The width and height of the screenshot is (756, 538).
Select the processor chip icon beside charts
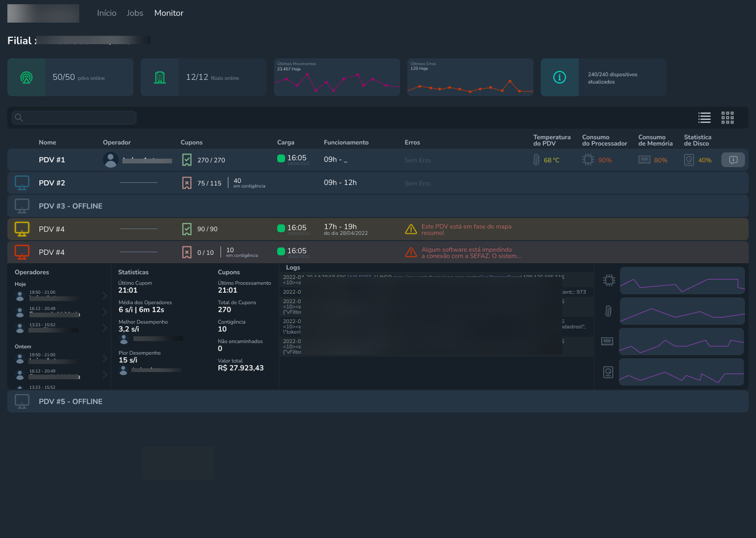(x=608, y=280)
